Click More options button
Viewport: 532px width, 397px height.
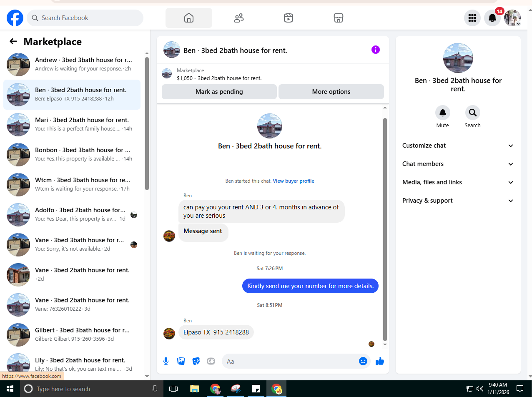point(331,92)
